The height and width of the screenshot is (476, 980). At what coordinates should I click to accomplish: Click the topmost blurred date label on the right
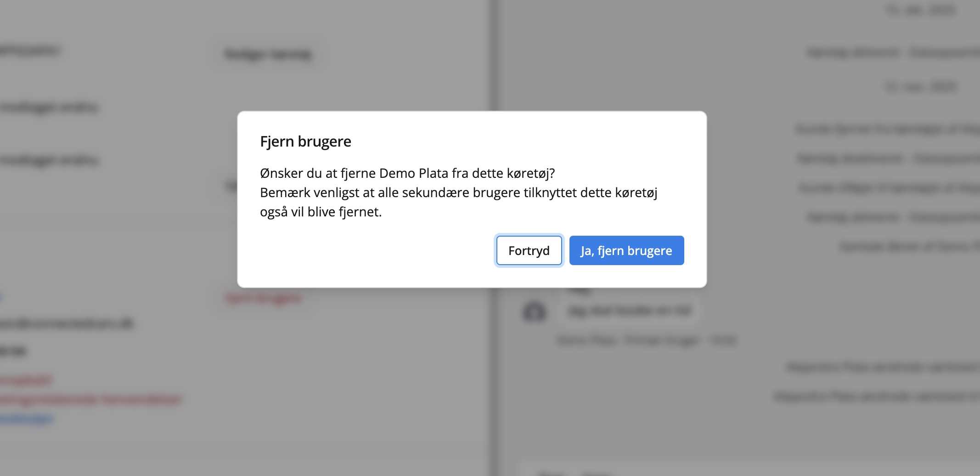pos(921,10)
